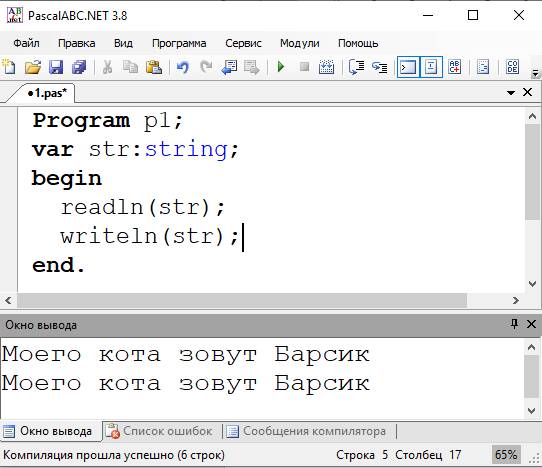Toggle the output window toolbar button

click(408, 67)
